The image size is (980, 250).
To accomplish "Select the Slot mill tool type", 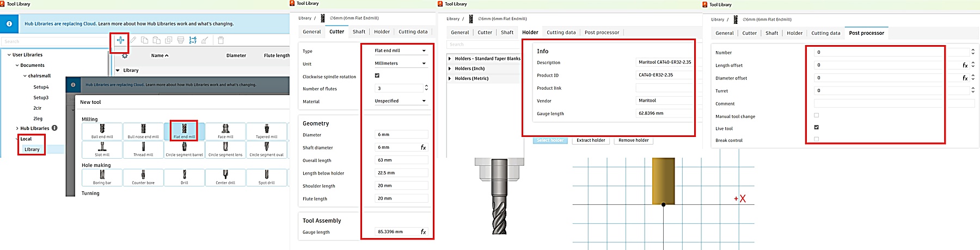I will pyautogui.click(x=102, y=149).
